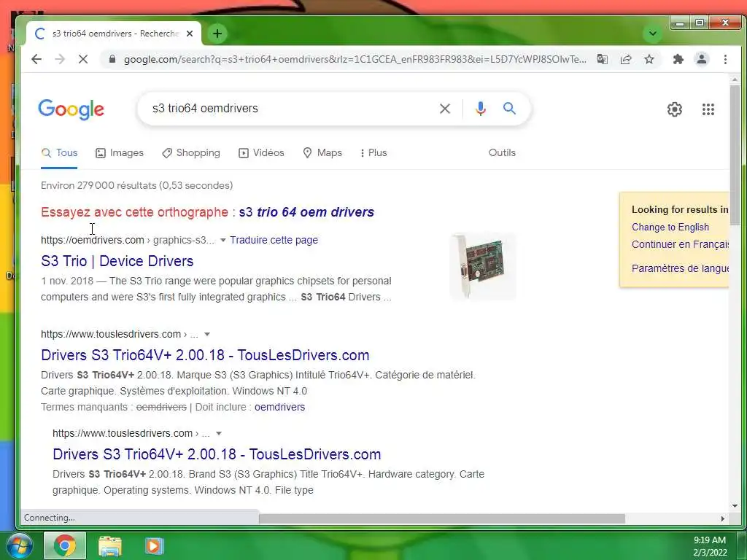Submit search with the magnifier icon
Screen dimensions: 747x560
509,109
